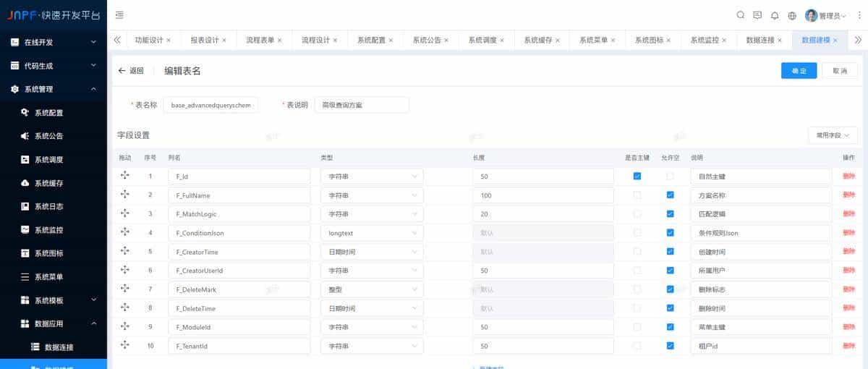Open 系统菜单 in the sidebar
868x369 pixels.
coord(54,276)
